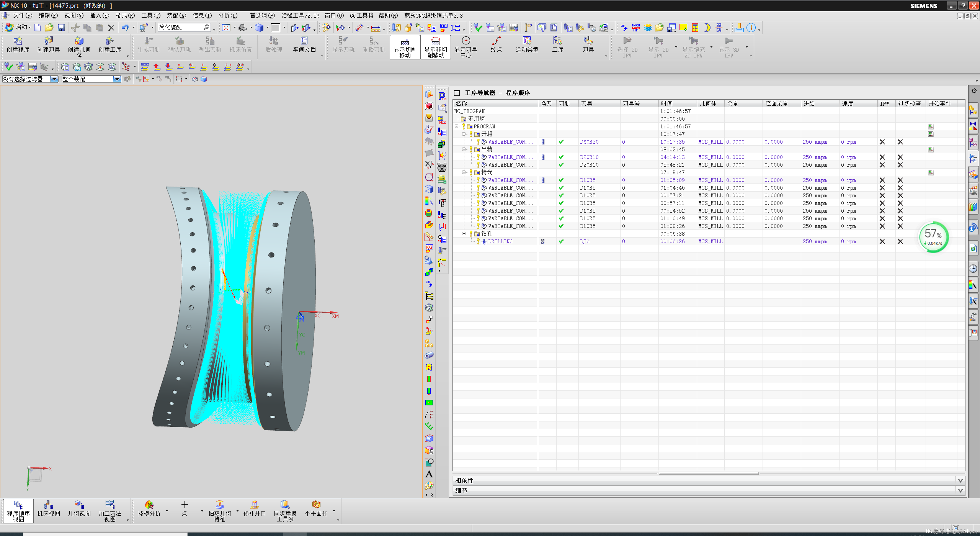The height and width of the screenshot is (536, 980).
Task: Open the Synchronous Modeling toolbar (同步建模工具条) icon
Action: (x=285, y=511)
